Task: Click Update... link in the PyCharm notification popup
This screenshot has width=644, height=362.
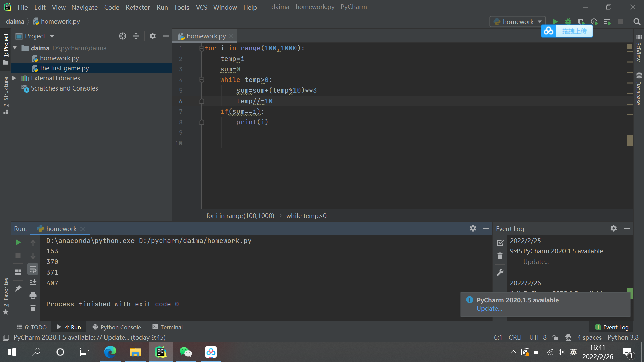Action: pos(489,309)
